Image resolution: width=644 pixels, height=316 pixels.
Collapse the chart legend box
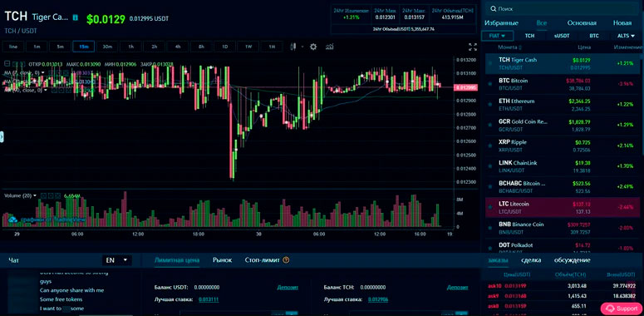(7, 64)
